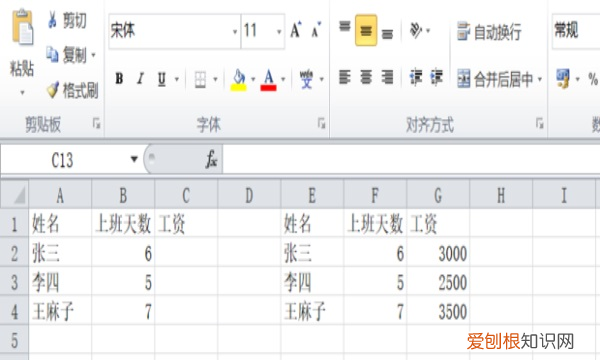Click cell G2 with value 3000
The height and width of the screenshot is (360, 600).
pos(438,252)
